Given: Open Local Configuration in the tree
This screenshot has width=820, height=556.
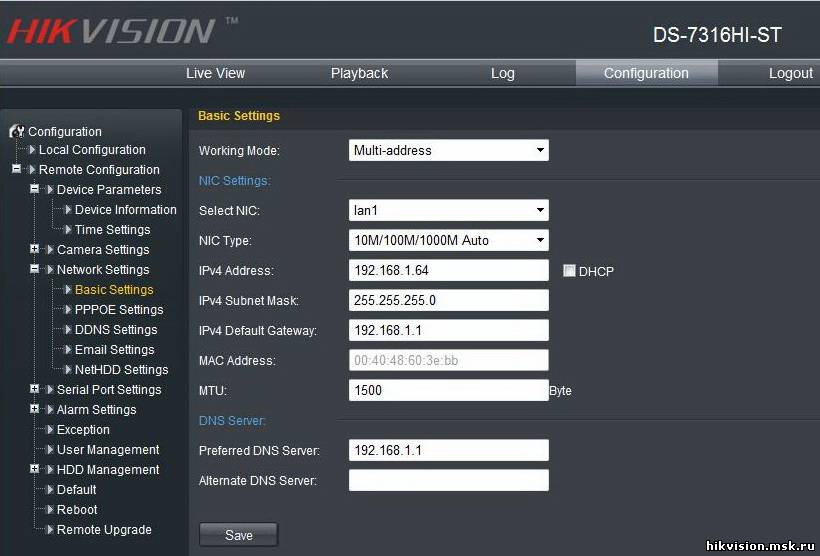Looking at the screenshot, I should tap(93, 150).
